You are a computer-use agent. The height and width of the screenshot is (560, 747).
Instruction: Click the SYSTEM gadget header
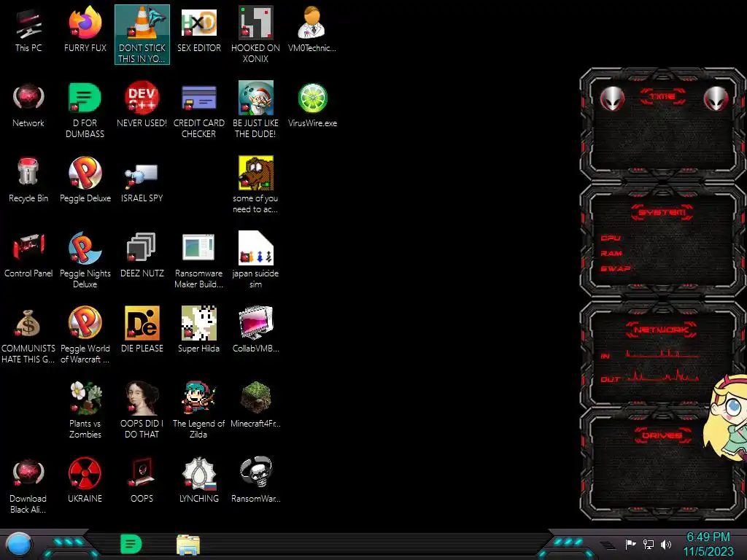click(662, 212)
